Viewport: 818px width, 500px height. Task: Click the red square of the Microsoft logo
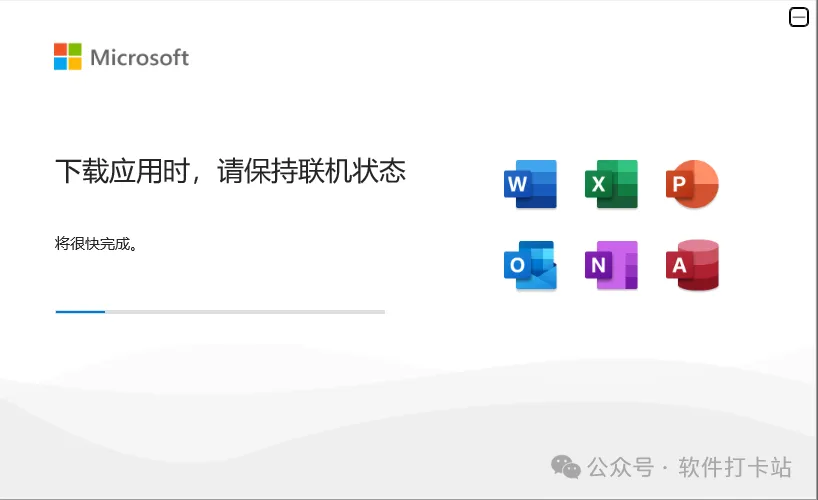coord(61,49)
